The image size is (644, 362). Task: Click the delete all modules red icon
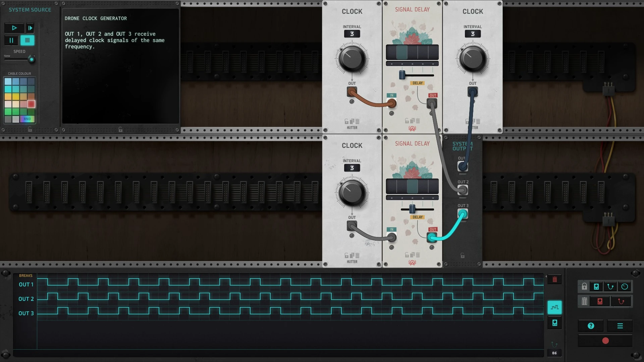600,301
